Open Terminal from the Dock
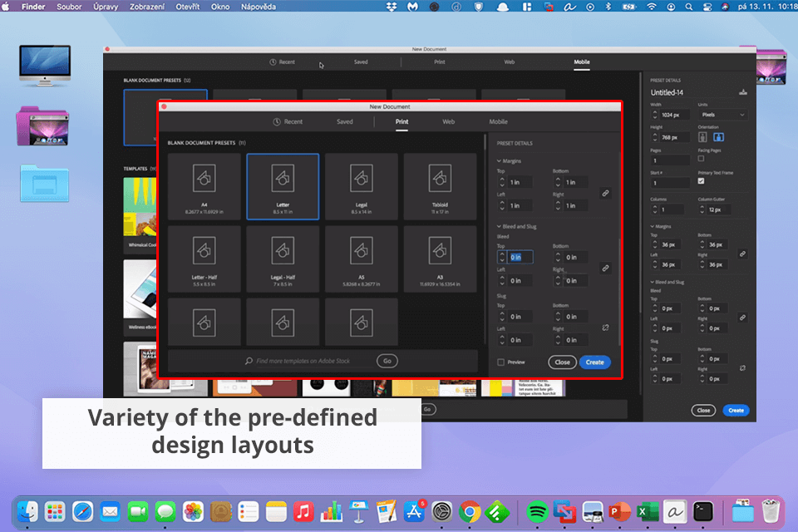 703,512
